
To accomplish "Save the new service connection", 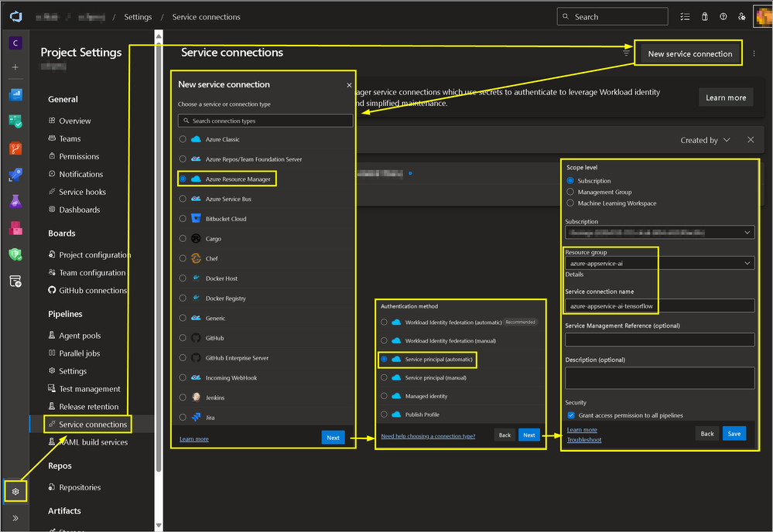I will pos(734,434).
